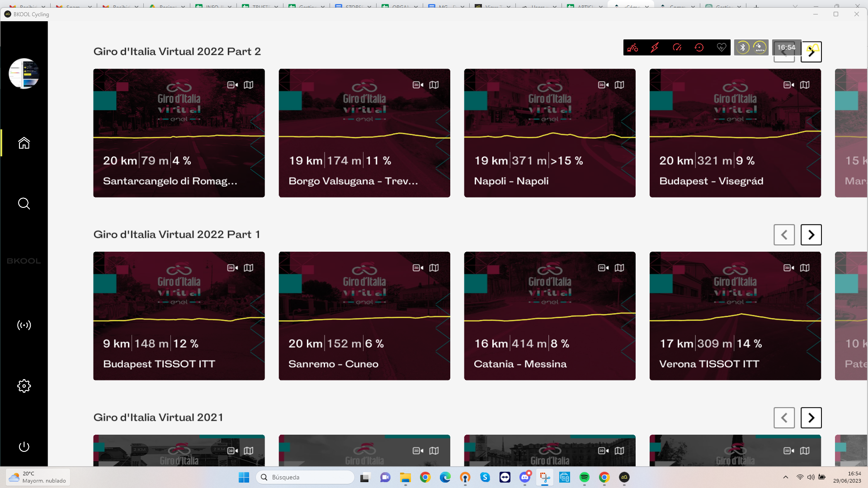Open the Borgo Valsugana - Treviso route card
The width and height of the screenshot is (868, 488).
pos(364,133)
